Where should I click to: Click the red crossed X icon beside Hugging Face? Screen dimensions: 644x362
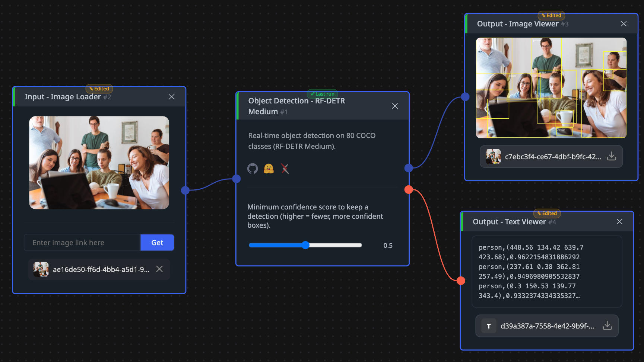click(285, 169)
